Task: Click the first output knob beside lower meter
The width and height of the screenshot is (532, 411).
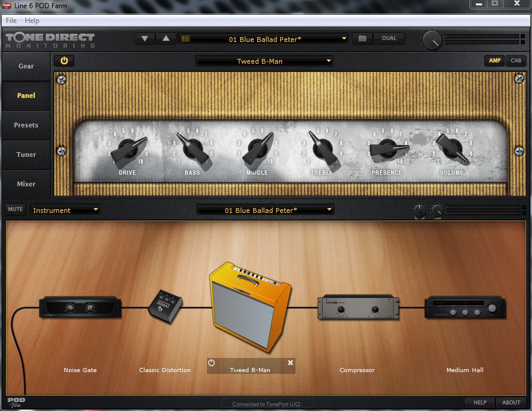Action: pyautogui.click(x=420, y=211)
